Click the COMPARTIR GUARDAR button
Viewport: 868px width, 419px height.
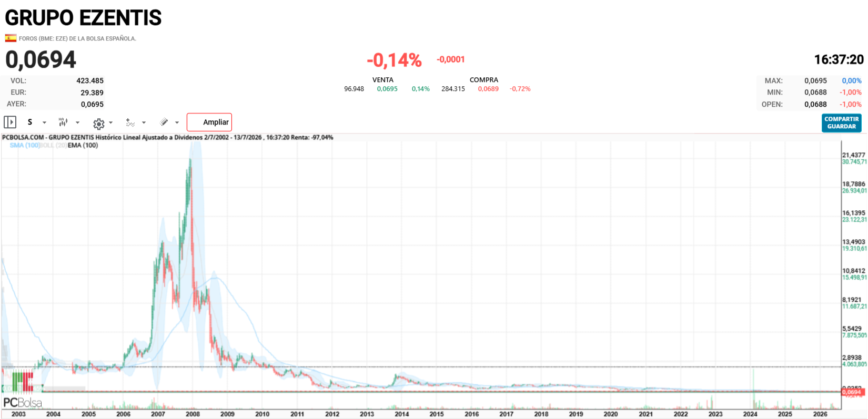(842, 123)
